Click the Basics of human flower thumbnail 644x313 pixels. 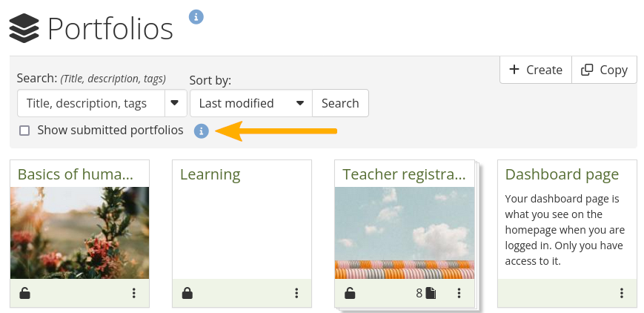(x=79, y=232)
